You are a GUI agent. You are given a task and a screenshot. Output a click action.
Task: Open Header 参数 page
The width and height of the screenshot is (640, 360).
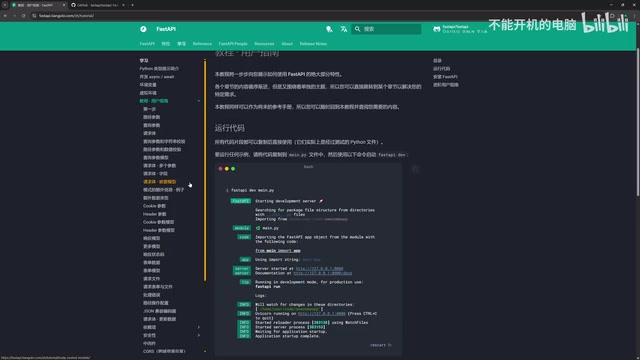[154, 214]
